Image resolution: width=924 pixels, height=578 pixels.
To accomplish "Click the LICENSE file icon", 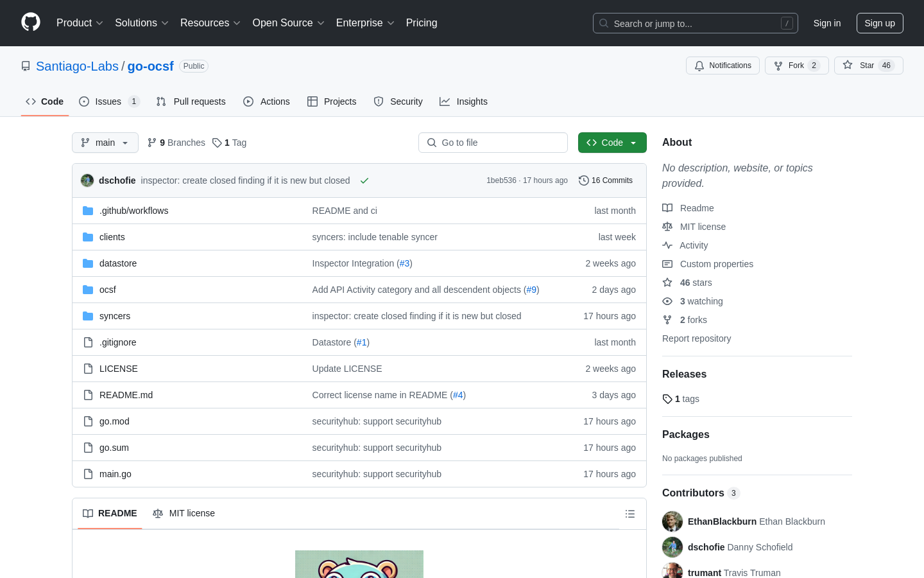I will pos(88,369).
